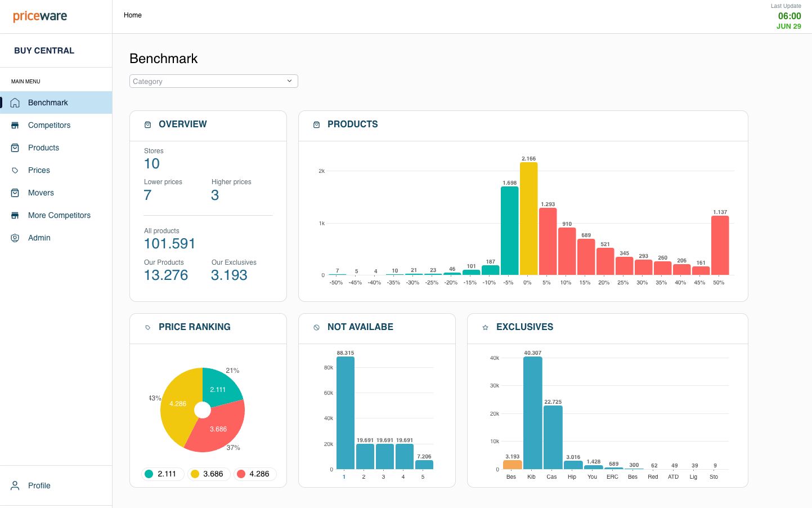Open the Products menu item
Image resolution: width=812 pixels, height=508 pixels.
56,148
